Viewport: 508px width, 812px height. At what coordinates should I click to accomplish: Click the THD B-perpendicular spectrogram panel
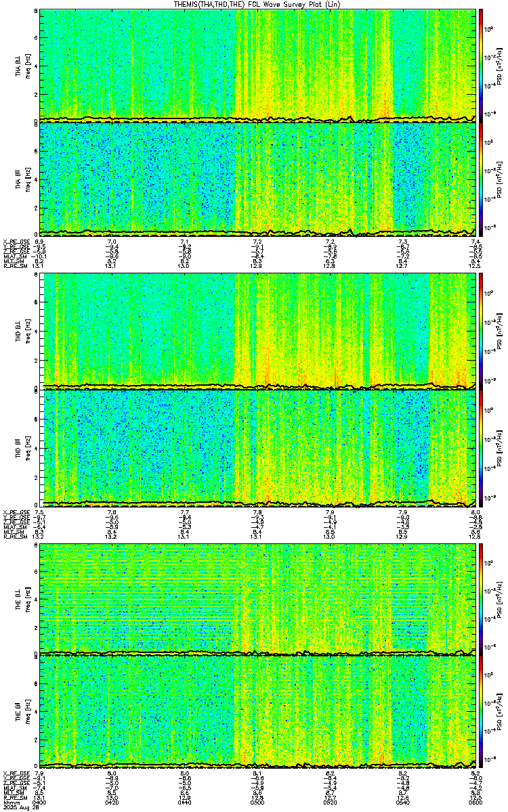(x=258, y=332)
